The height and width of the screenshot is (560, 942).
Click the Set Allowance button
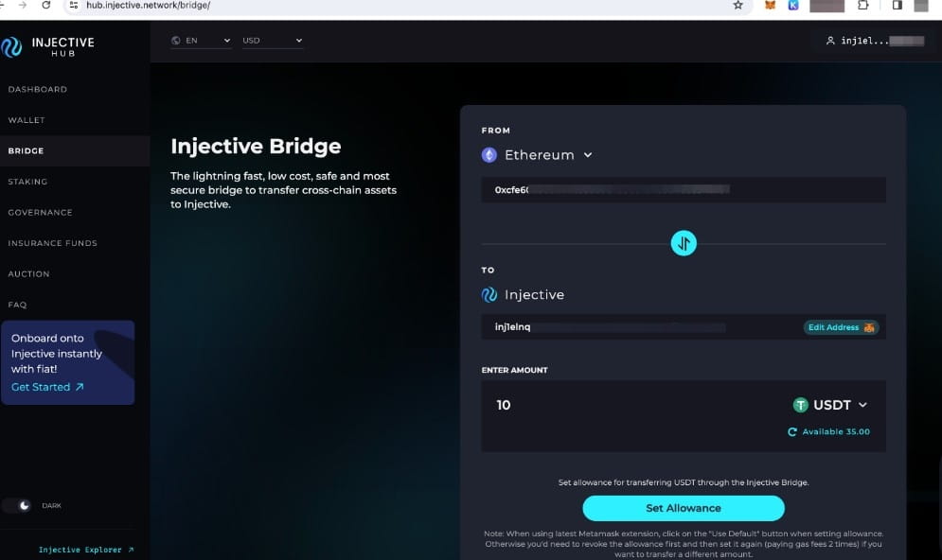[x=684, y=508]
